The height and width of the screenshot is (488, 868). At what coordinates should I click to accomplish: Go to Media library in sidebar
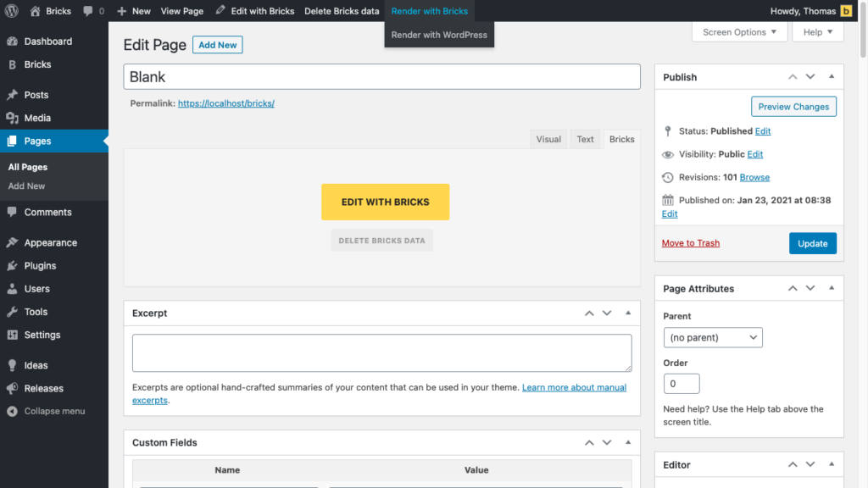[x=37, y=118]
